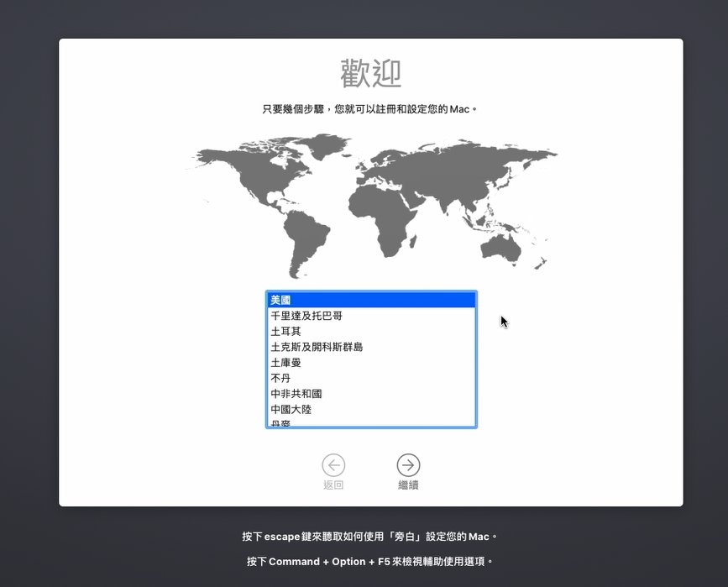The height and width of the screenshot is (587, 728).
Task: Click South America on the world map
Action: [x=297, y=233]
